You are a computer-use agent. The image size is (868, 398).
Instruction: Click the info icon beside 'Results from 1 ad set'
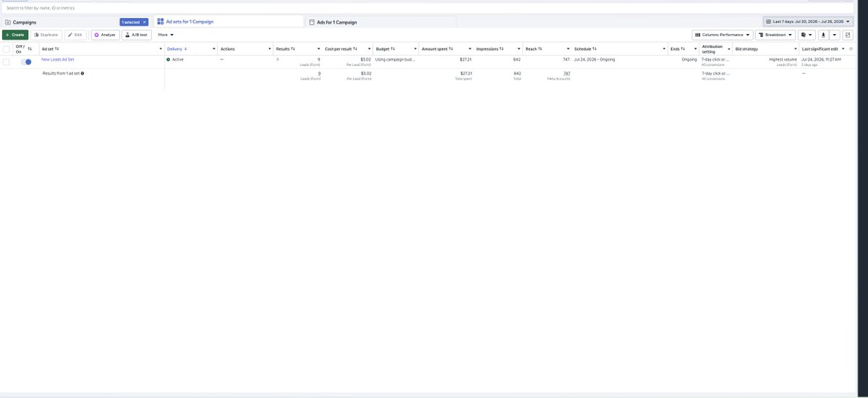click(x=82, y=73)
